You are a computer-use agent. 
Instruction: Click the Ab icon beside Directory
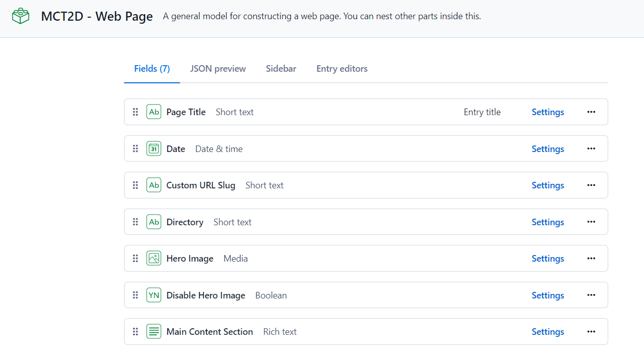154,222
